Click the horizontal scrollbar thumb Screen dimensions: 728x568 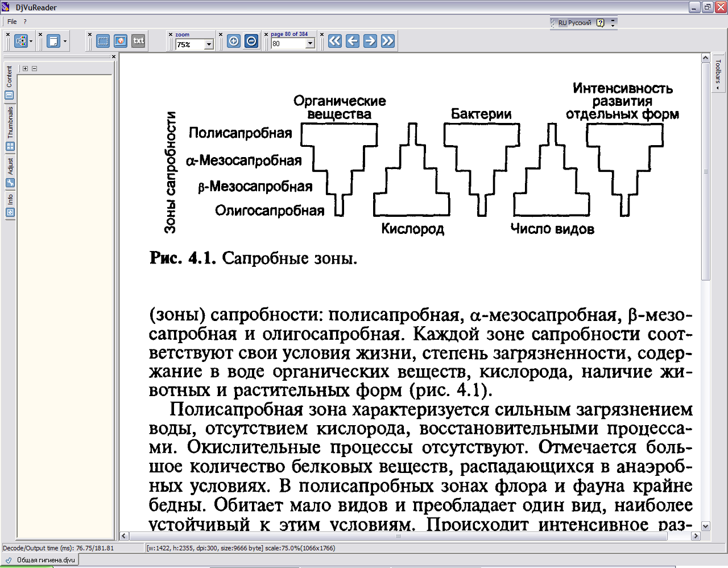pyautogui.click(x=398, y=536)
